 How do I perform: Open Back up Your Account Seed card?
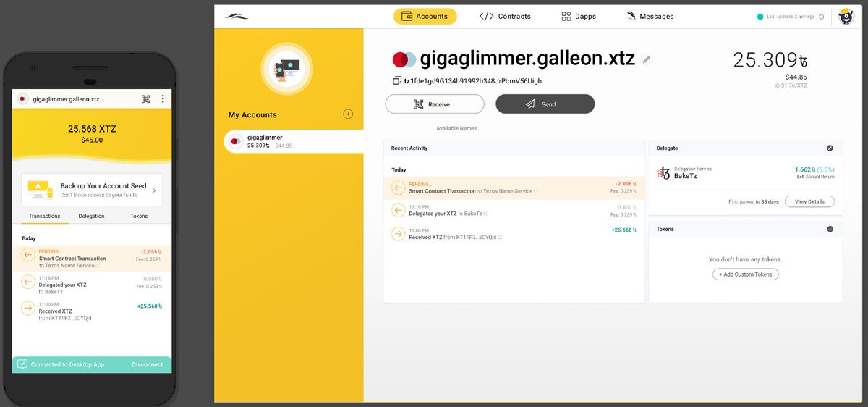pyautogui.click(x=92, y=190)
